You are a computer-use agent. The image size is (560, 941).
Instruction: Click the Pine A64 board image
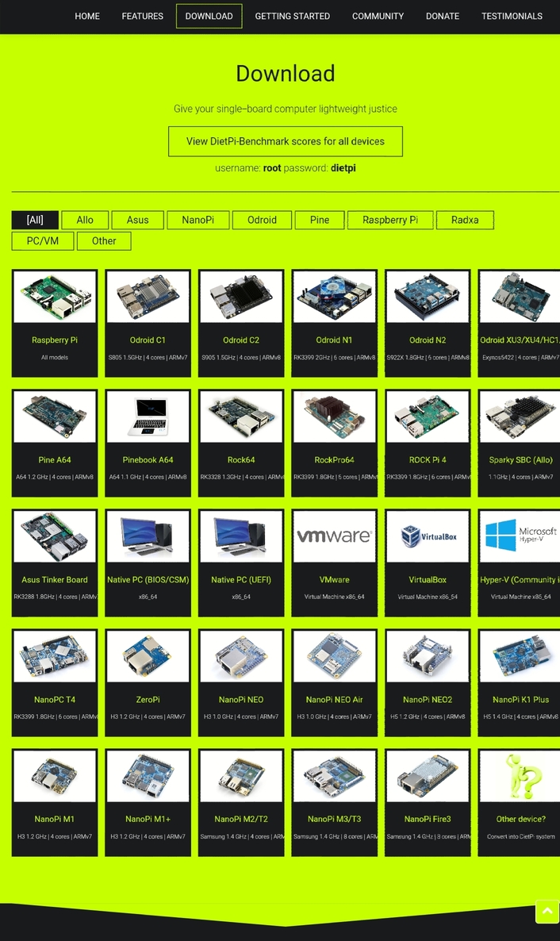coord(55,417)
